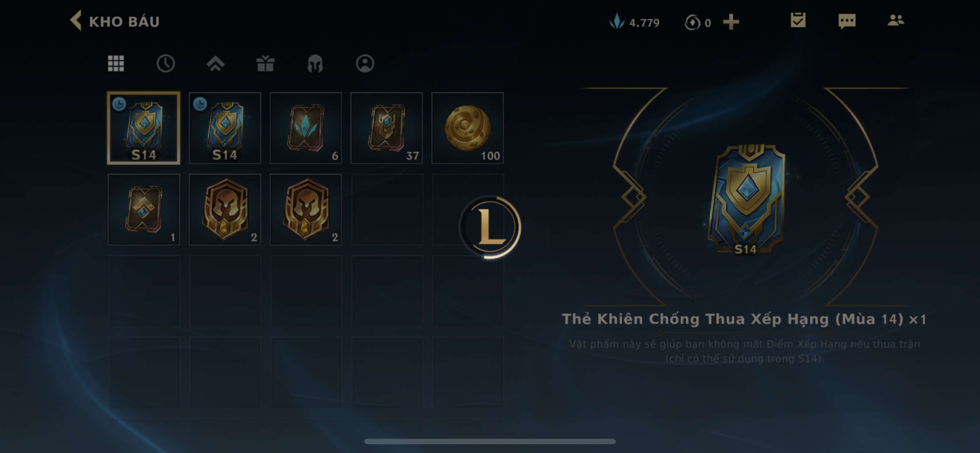The height and width of the screenshot is (453, 980).
Task: Open the all-items grid filter tab
Action: (116, 63)
